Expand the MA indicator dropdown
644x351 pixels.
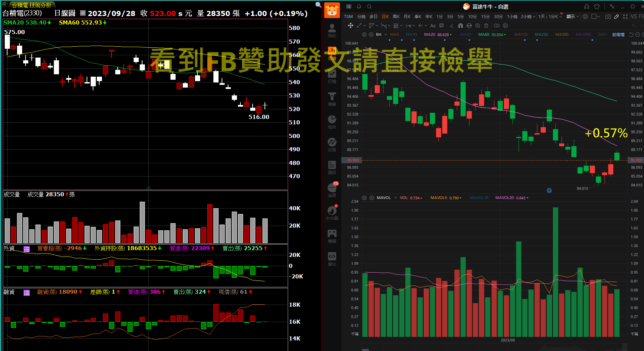(x=386, y=34)
